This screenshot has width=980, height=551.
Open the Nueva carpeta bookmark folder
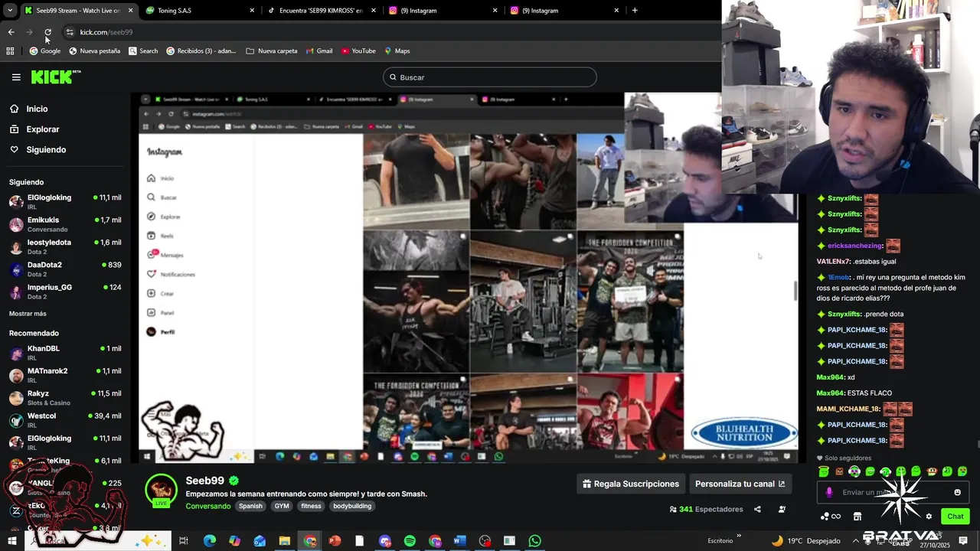pos(272,51)
